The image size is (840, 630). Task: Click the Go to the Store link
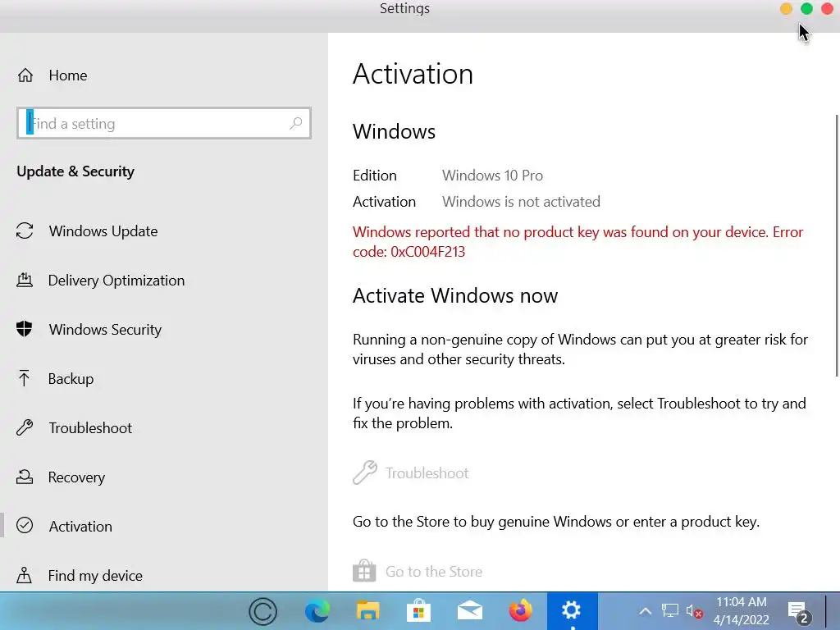pyautogui.click(x=434, y=572)
